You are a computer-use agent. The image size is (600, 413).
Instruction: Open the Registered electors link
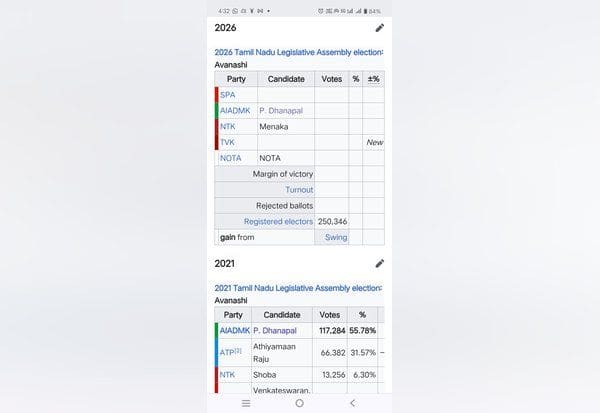278,221
